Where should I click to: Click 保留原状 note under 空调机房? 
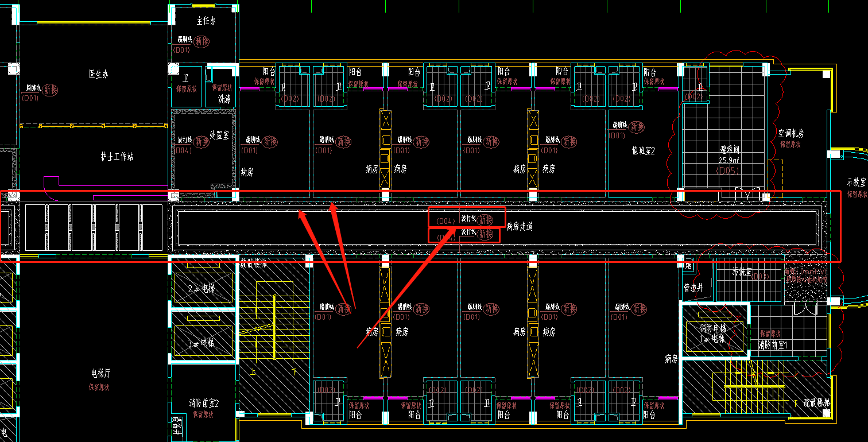[x=791, y=145]
